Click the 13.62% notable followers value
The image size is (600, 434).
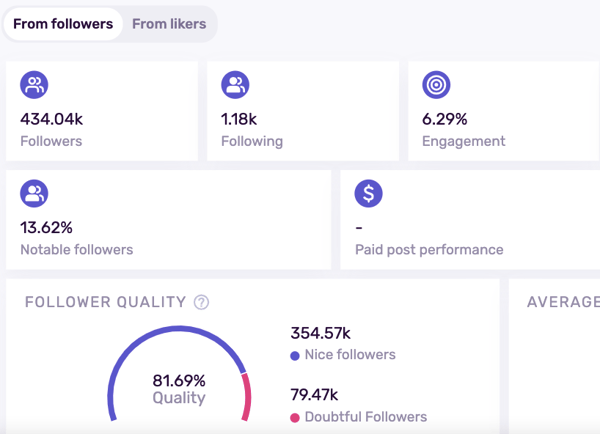tap(46, 227)
